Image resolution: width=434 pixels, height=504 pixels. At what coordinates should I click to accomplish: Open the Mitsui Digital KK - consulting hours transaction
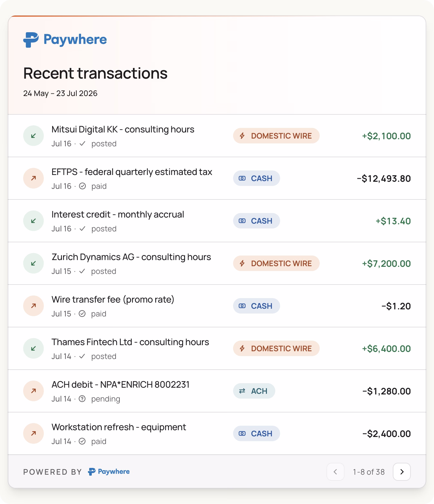click(217, 136)
